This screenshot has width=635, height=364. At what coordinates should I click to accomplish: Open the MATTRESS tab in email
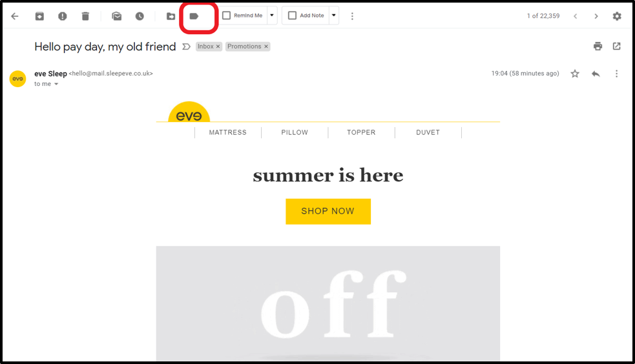pos(227,132)
